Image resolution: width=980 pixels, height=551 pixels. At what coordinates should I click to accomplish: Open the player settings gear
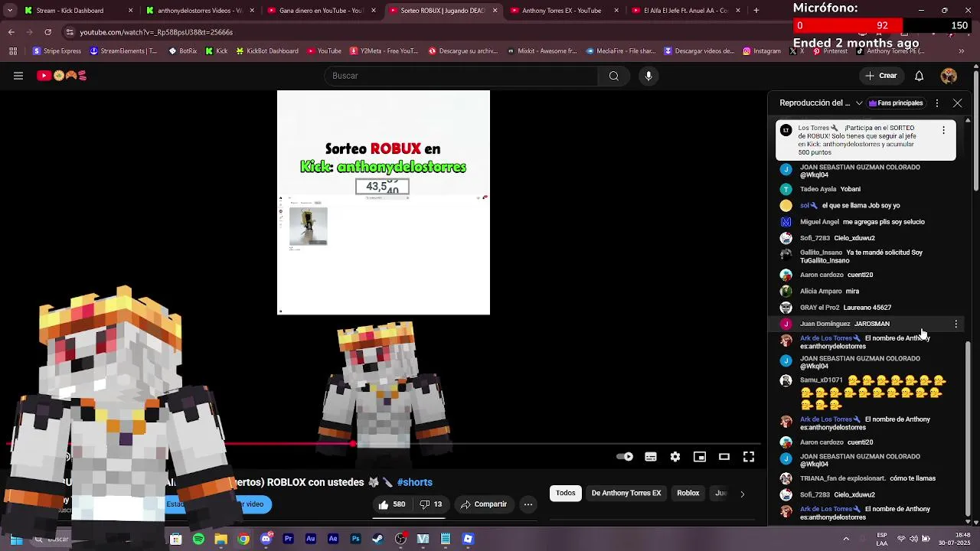[x=675, y=457]
